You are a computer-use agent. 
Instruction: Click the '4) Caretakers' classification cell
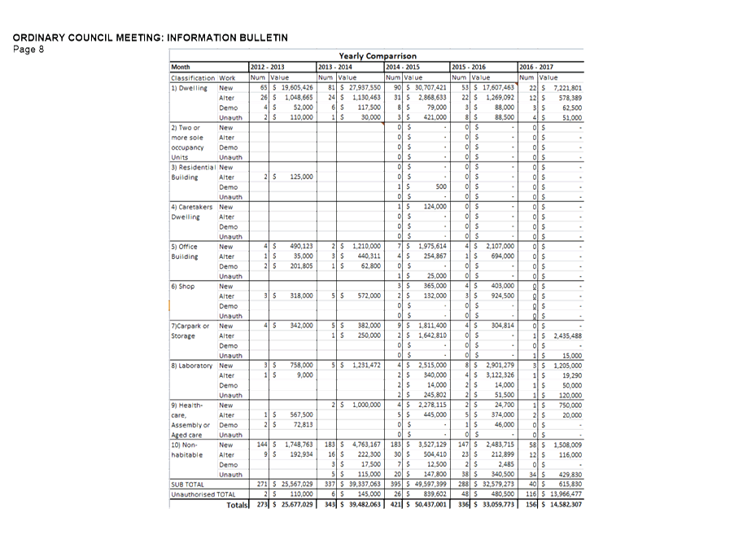[x=191, y=207]
